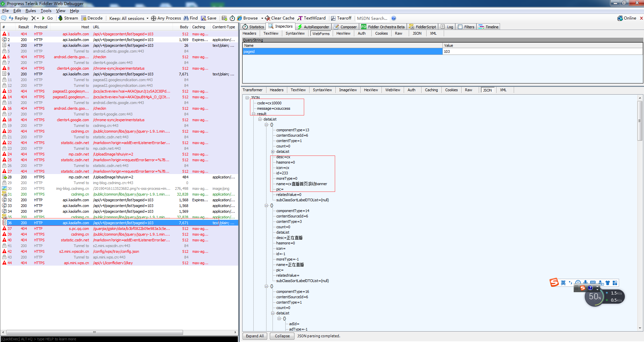The width and height of the screenshot is (644, 342).
Task: Open the Browse dropdown arrow
Action: point(262,18)
